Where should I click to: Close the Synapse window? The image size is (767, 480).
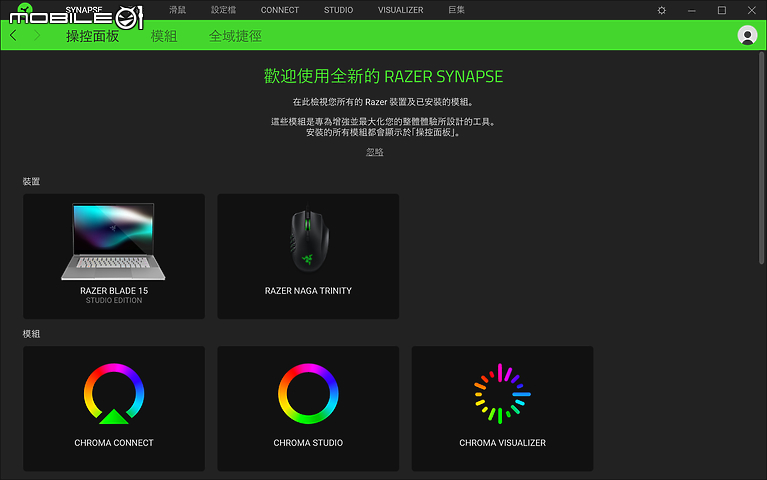[752, 10]
